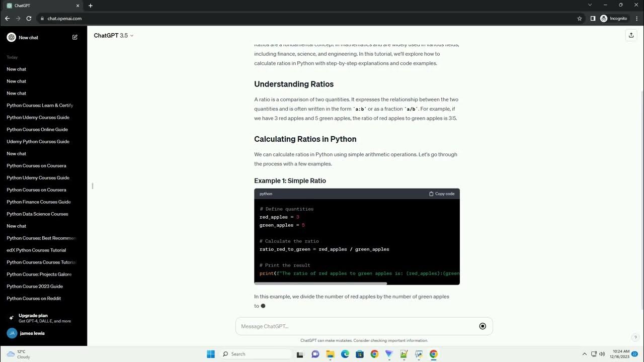Open the notification badge showing 22
Viewport: 644px width, 362px height.
[635, 354]
